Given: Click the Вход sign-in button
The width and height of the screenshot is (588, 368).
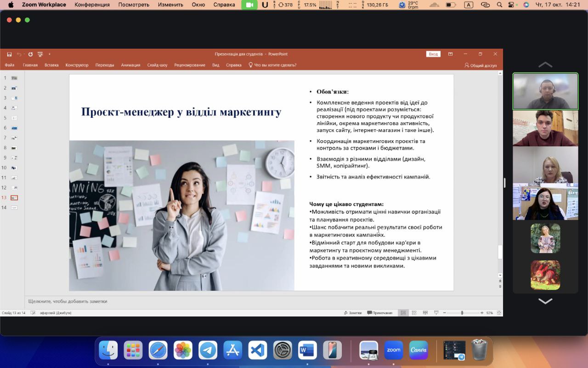Looking at the screenshot, I should click(x=433, y=54).
